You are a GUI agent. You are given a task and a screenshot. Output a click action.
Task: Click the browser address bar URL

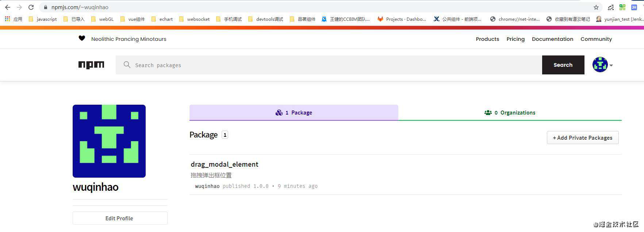point(80,7)
